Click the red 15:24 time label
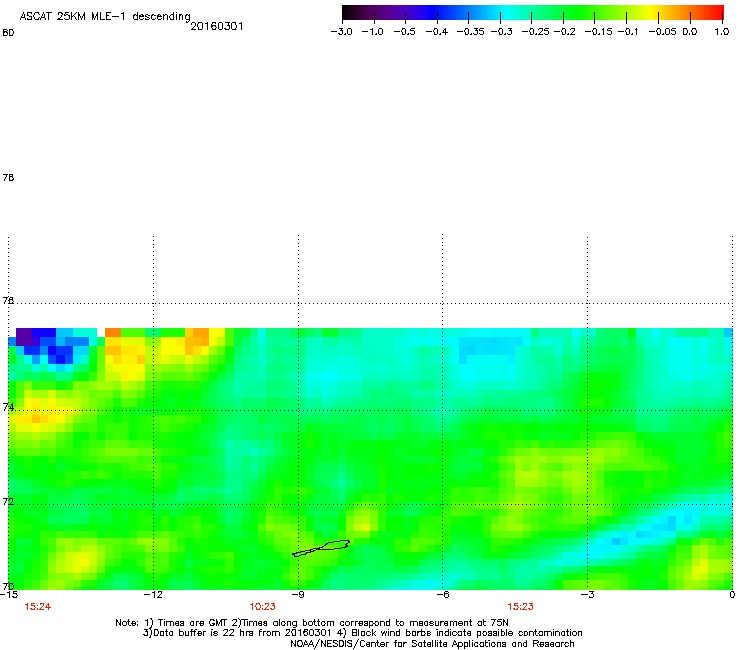740x650 pixels. (38, 607)
